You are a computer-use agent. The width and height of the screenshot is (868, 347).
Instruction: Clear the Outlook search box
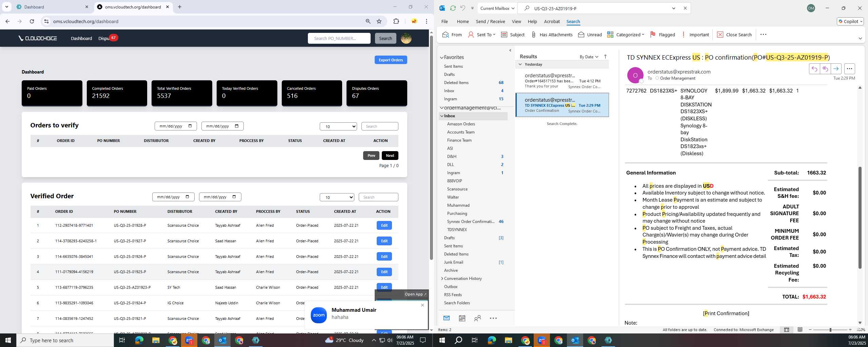pos(685,8)
